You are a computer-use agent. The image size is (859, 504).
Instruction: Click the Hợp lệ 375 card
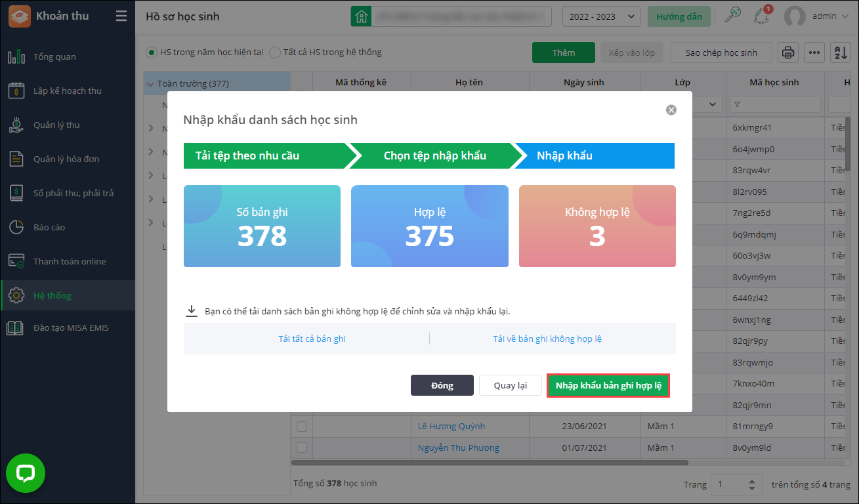click(x=430, y=226)
